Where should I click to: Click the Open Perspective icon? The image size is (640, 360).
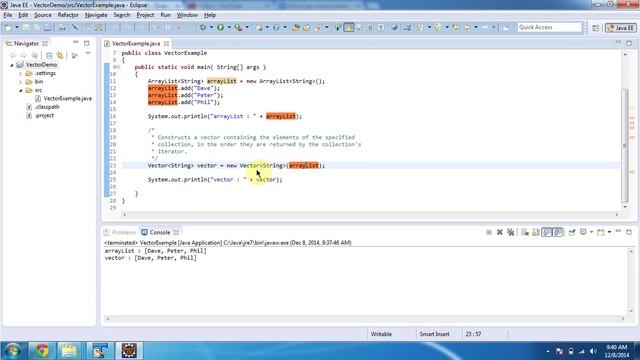pyautogui.click(x=596, y=28)
